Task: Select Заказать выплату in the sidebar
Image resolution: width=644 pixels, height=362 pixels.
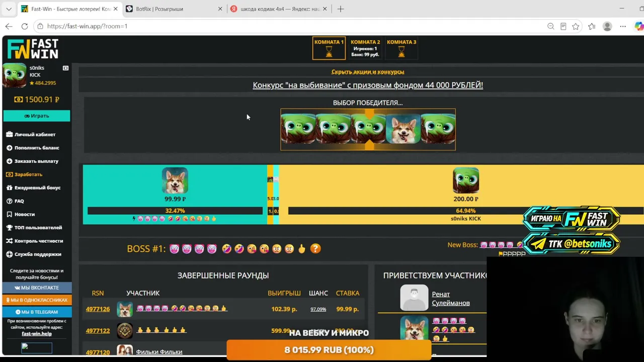Action: [32, 161]
